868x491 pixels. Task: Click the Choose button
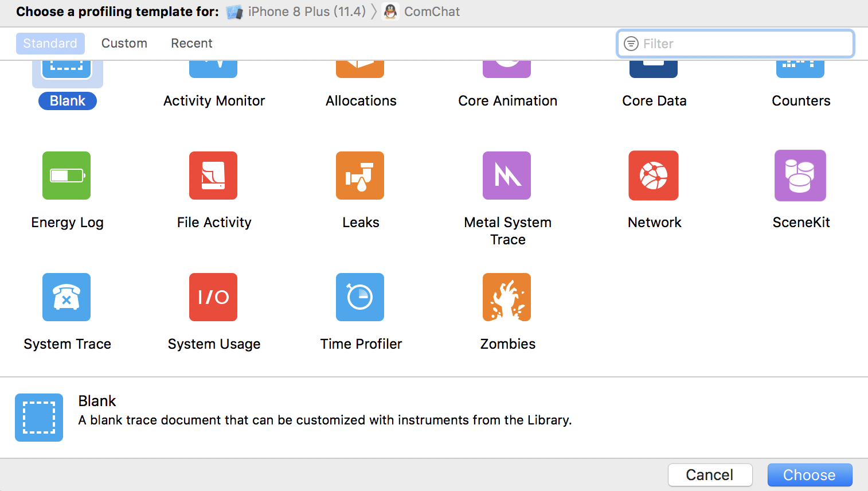pyautogui.click(x=810, y=475)
